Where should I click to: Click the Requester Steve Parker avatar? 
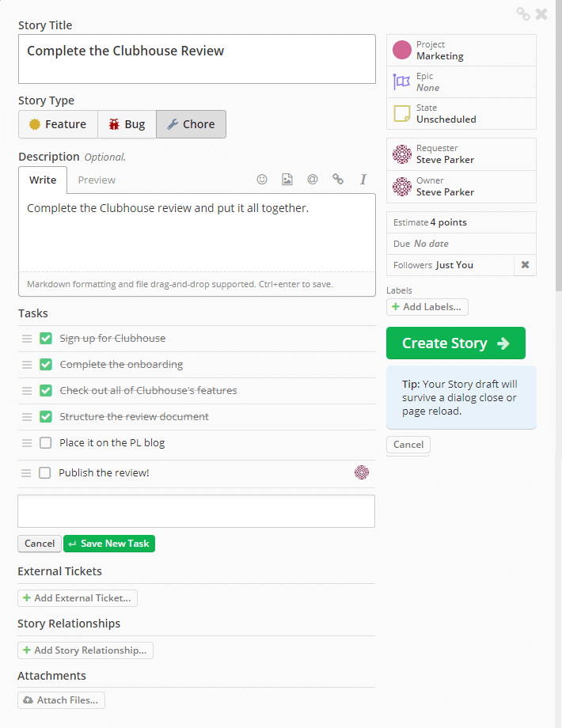402,154
